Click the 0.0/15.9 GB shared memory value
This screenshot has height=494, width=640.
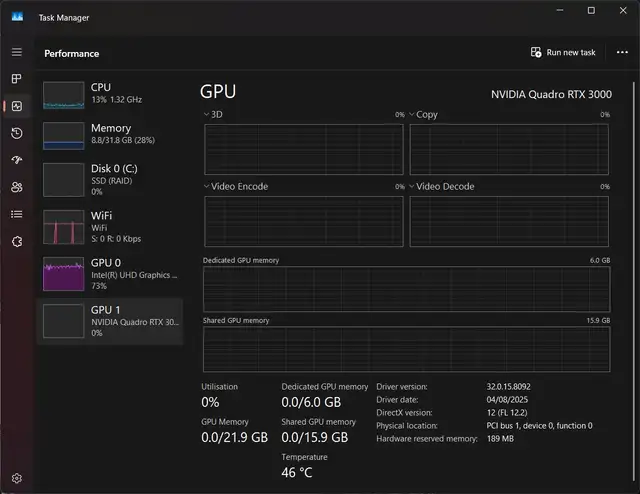(x=315, y=437)
